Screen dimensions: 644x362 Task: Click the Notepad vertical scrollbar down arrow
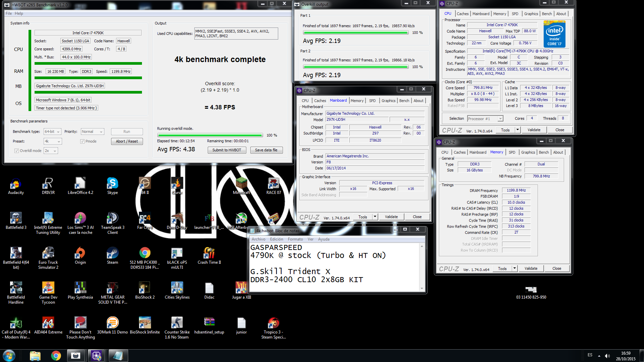coord(422,289)
